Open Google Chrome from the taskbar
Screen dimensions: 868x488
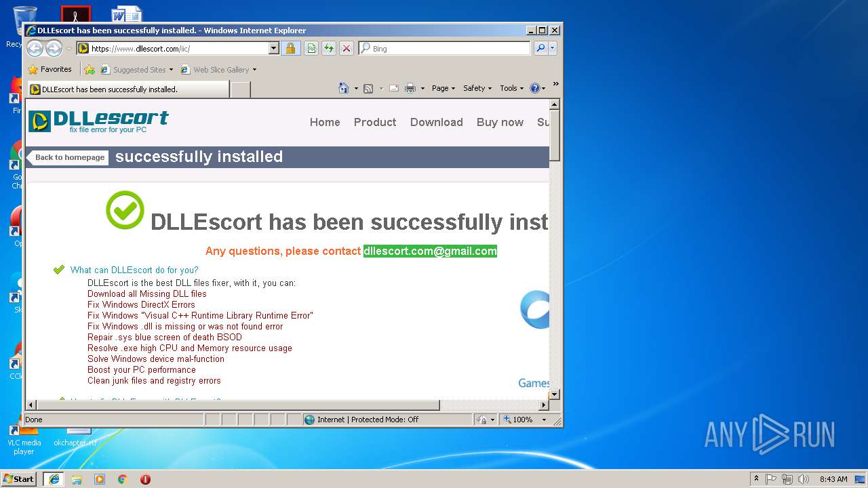pos(122,479)
